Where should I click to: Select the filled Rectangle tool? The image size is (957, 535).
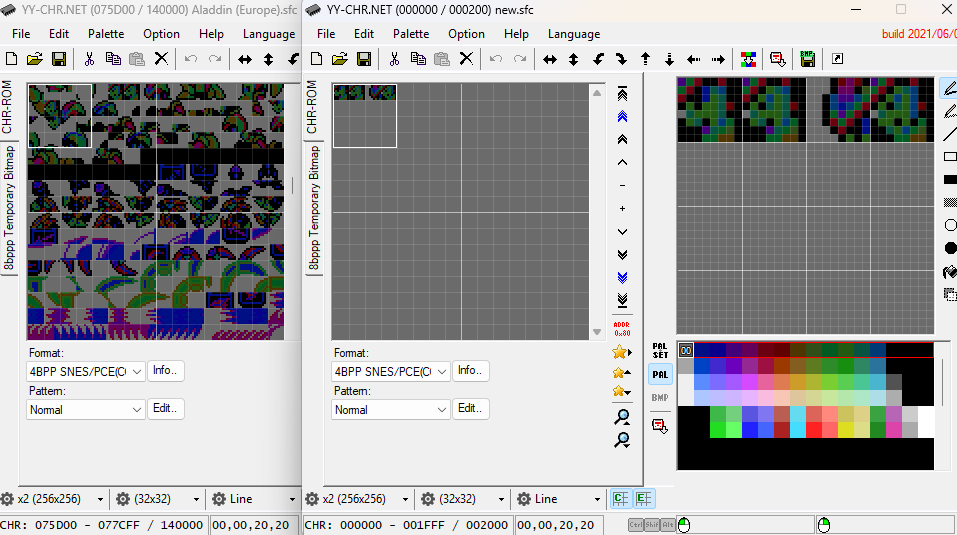[950, 179]
